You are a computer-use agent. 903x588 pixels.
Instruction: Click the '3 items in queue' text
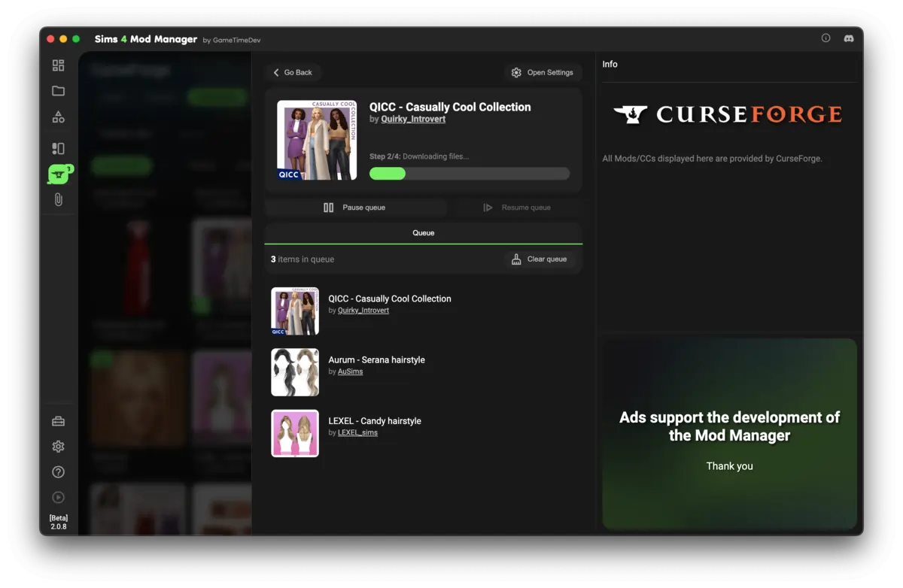tap(303, 259)
